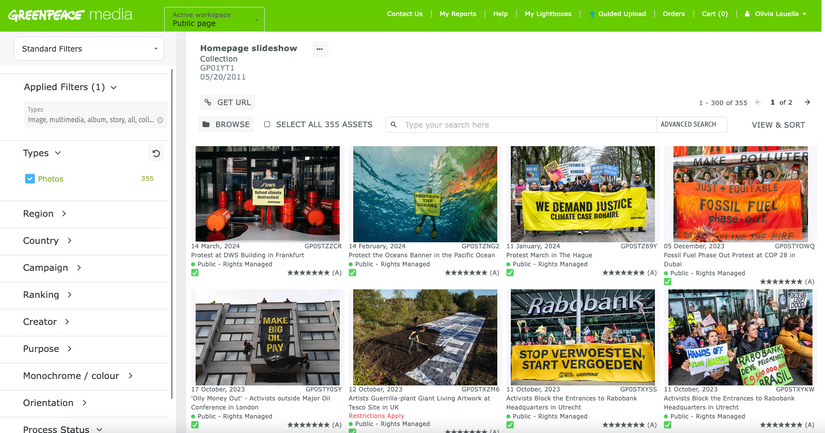The image size is (825, 433).
Task: Uncheck the Photos type filter
Action: pos(29,179)
